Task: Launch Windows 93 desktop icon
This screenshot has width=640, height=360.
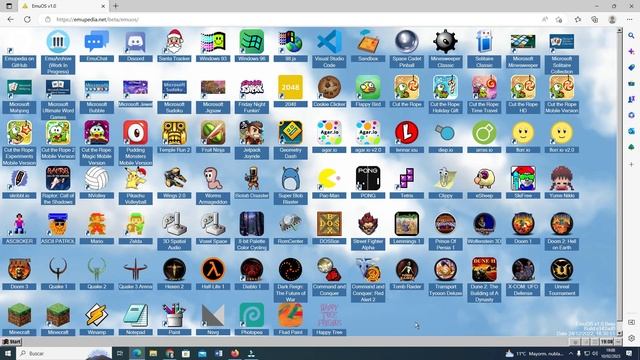Action: click(x=213, y=42)
